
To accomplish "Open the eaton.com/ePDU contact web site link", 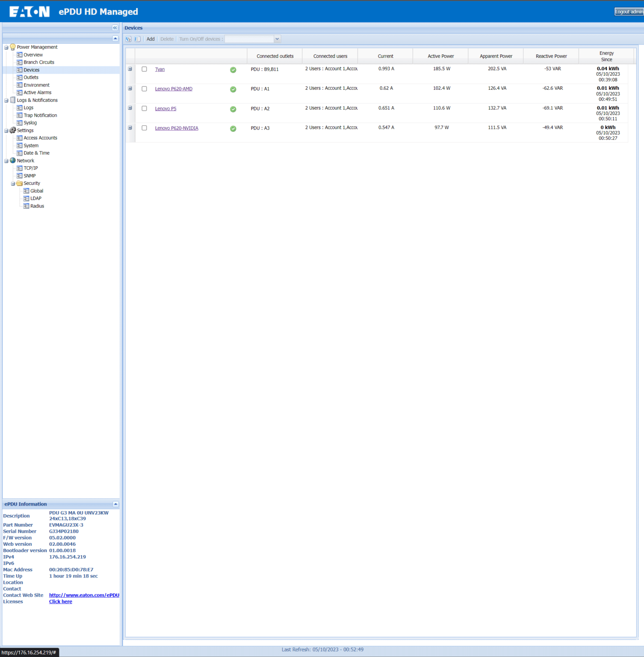I will (84, 595).
